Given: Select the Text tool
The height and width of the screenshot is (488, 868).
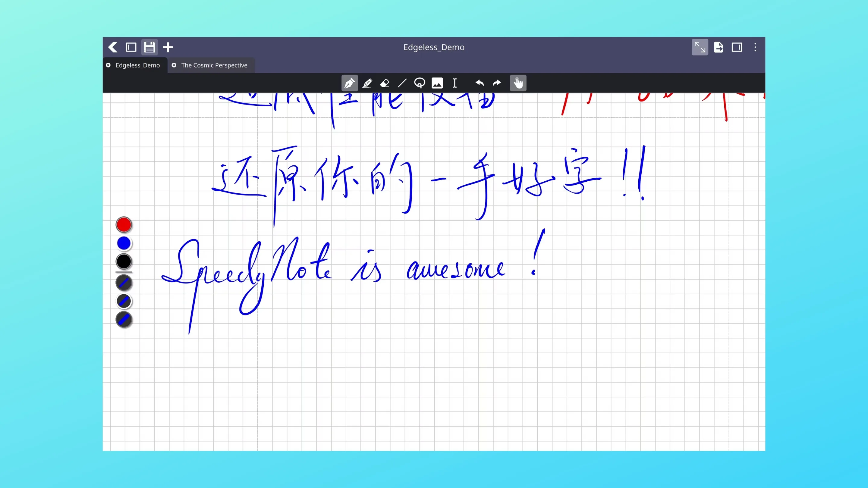Looking at the screenshot, I should [x=454, y=83].
